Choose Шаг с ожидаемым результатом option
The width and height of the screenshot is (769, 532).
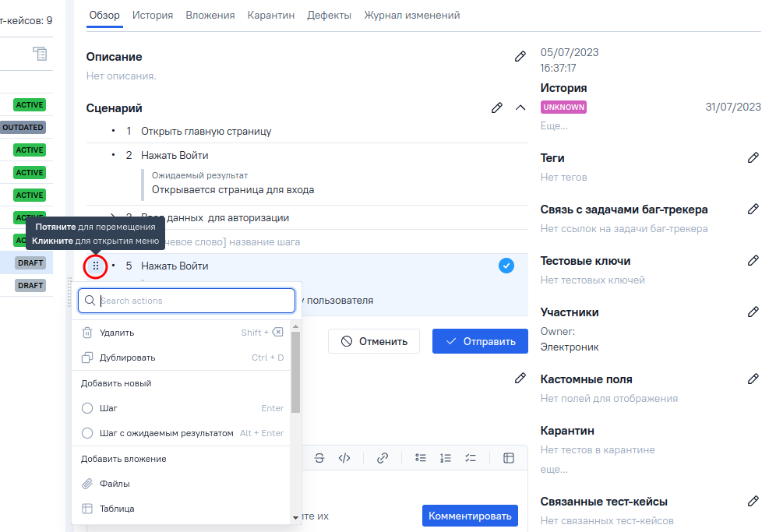pos(166,433)
